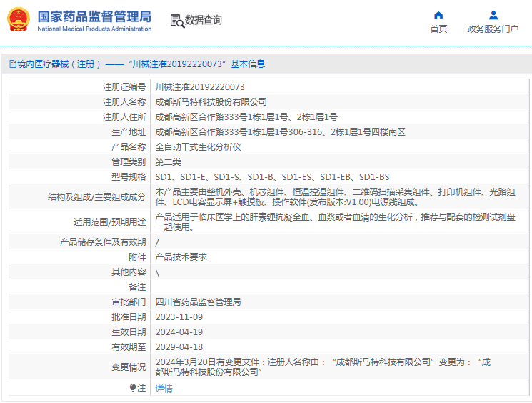Select approval date 2023-11-09
The width and height of the screenshot is (532, 403).
point(179,317)
